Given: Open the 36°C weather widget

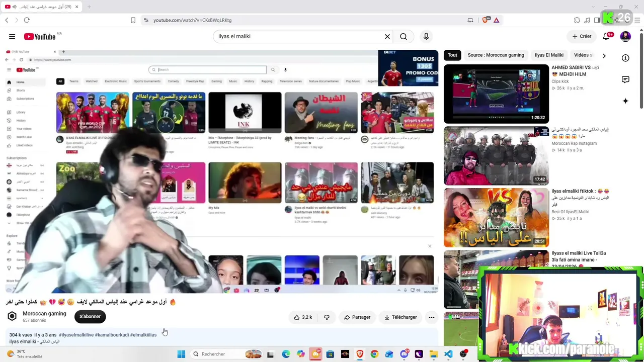Looking at the screenshot, I should (x=24, y=354).
